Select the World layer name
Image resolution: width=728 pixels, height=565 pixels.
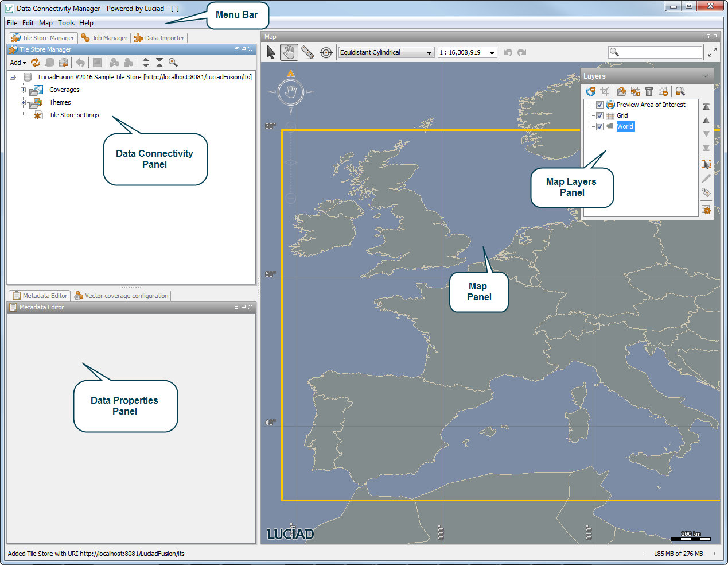(x=625, y=127)
